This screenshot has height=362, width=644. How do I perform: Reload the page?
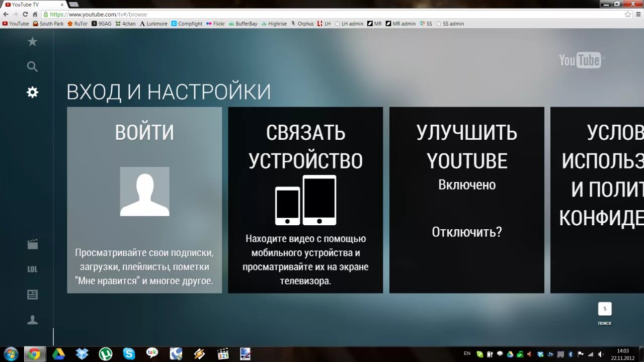pos(25,15)
